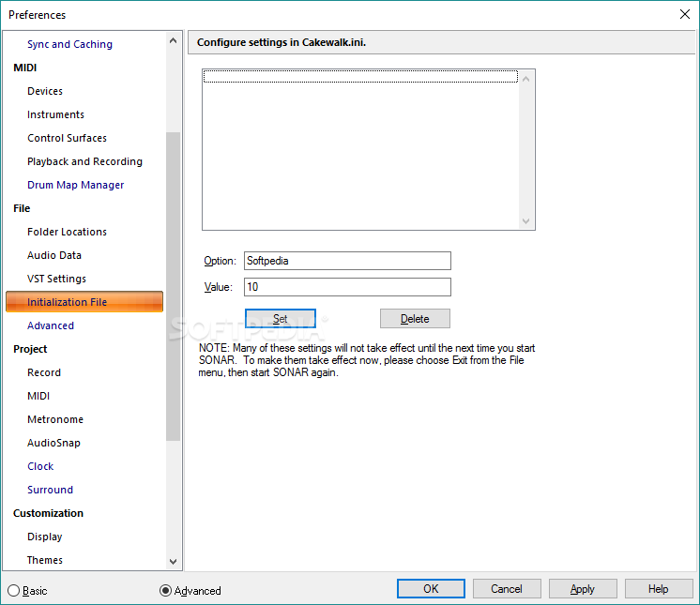This screenshot has width=700, height=605.
Task: Click the Value input field
Action: point(347,287)
